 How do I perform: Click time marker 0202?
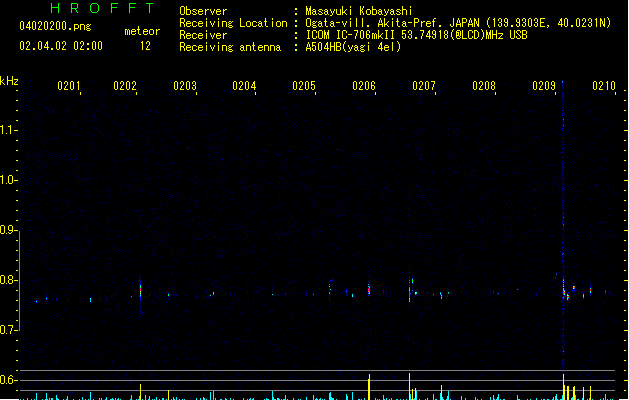125,86
